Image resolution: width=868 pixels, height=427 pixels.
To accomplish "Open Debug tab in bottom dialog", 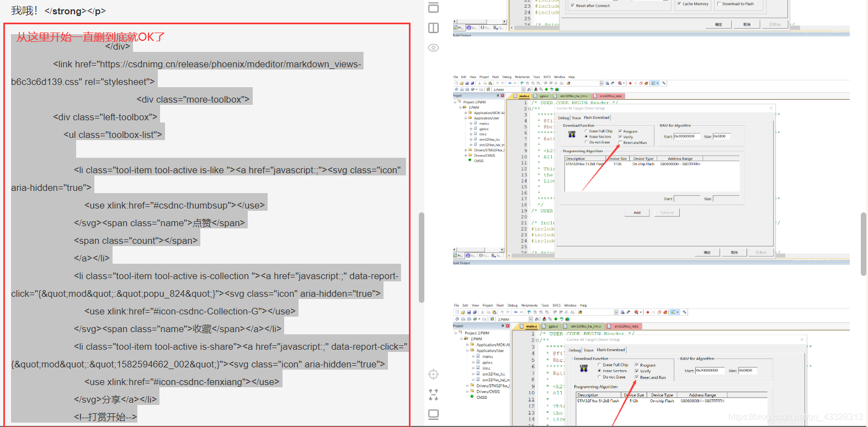I will click(x=575, y=350).
